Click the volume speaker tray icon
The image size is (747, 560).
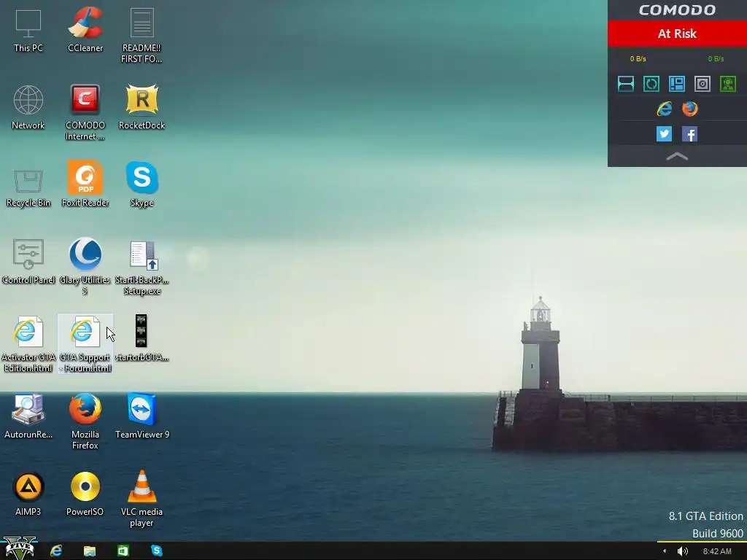(x=682, y=551)
